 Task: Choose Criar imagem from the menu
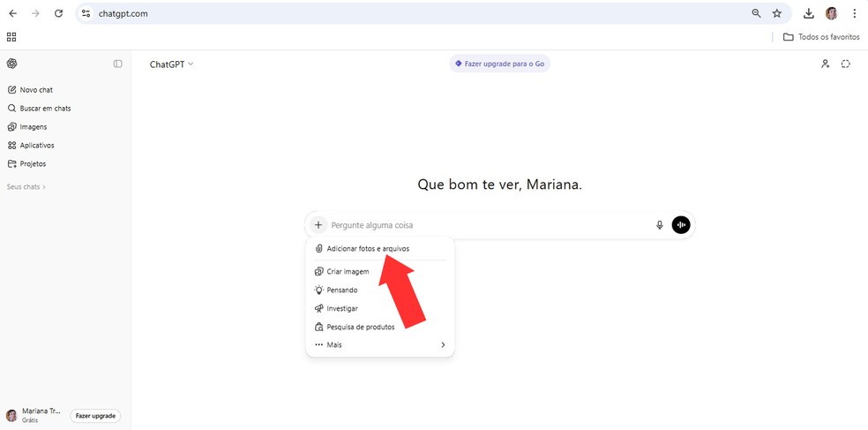(379, 272)
